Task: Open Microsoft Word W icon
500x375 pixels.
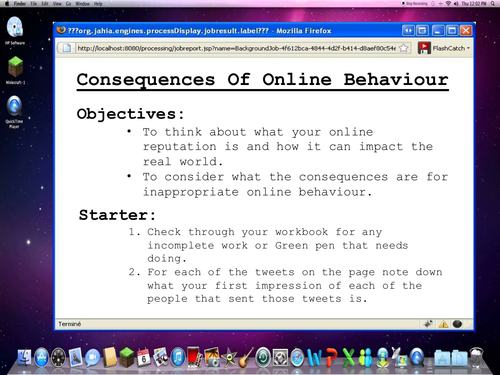Action: click(314, 358)
